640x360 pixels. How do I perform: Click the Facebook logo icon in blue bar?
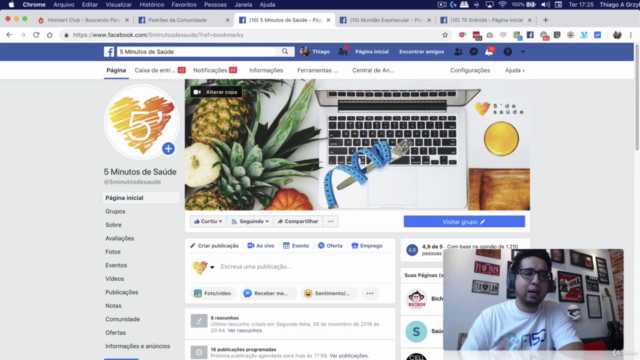(109, 52)
